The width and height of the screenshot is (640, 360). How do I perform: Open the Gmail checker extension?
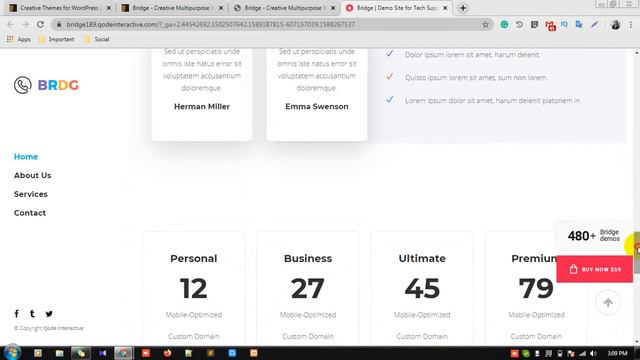(x=550, y=25)
